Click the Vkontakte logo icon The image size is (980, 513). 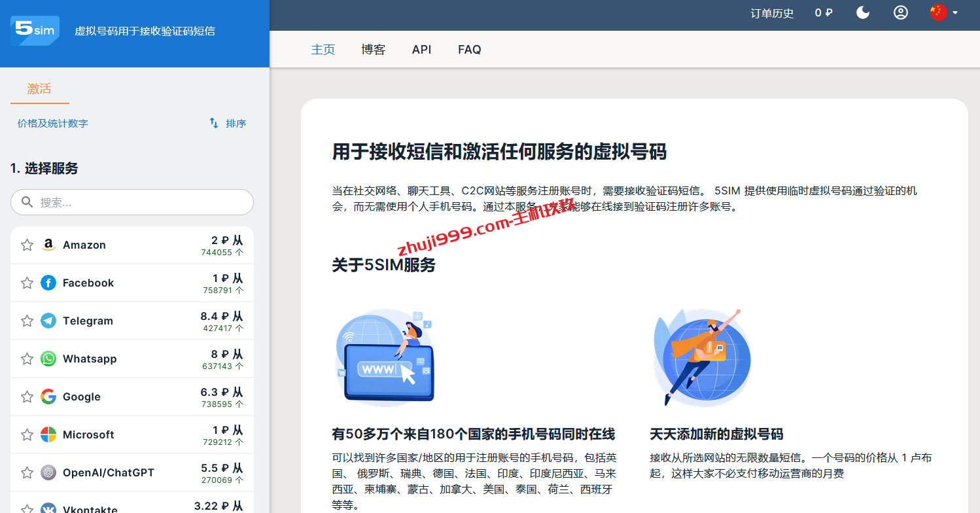48,508
